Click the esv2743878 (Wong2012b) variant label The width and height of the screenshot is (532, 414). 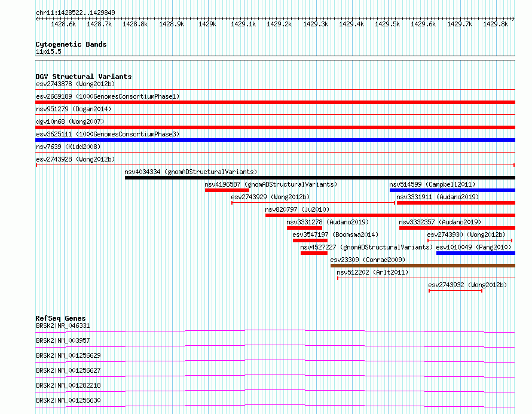coord(75,84)
